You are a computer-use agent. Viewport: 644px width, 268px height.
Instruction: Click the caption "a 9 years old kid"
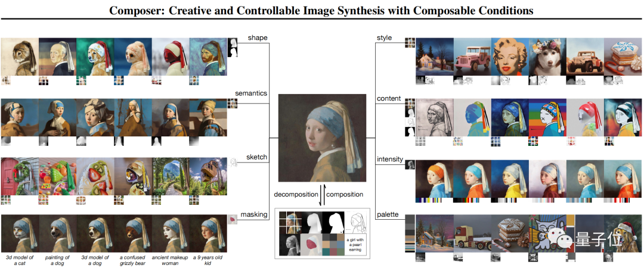click(208, 260)
